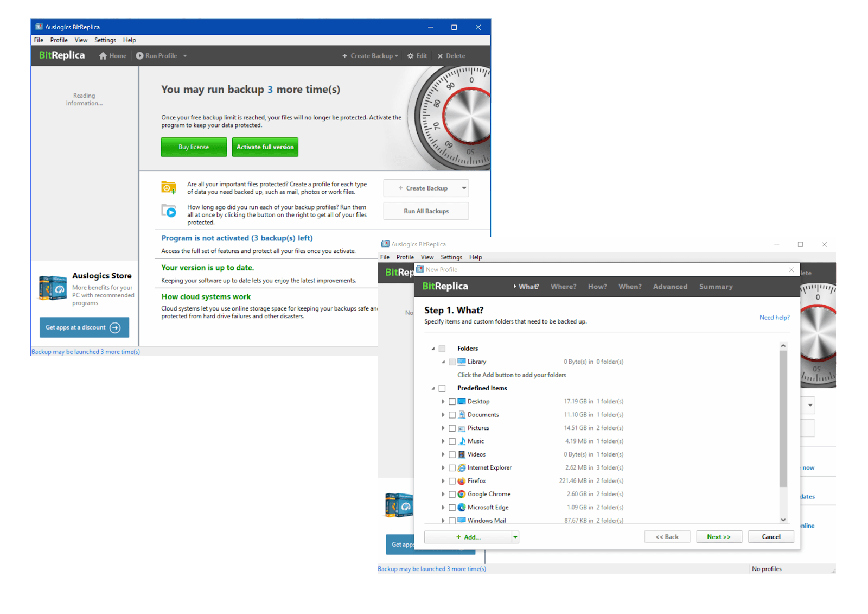Viewport: 868px width, 614px height.
Task: Click the Buy license button
Action: click(x=194, y=147)
